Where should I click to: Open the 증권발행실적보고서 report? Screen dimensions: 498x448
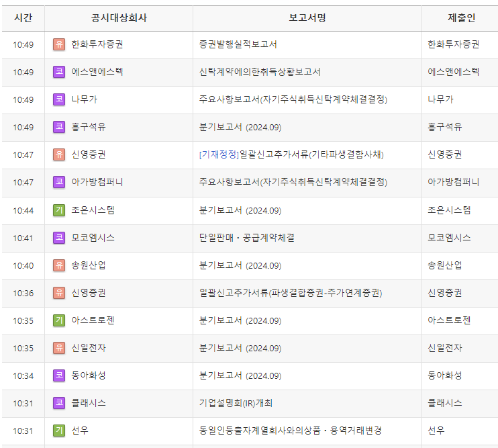point(238,44)
